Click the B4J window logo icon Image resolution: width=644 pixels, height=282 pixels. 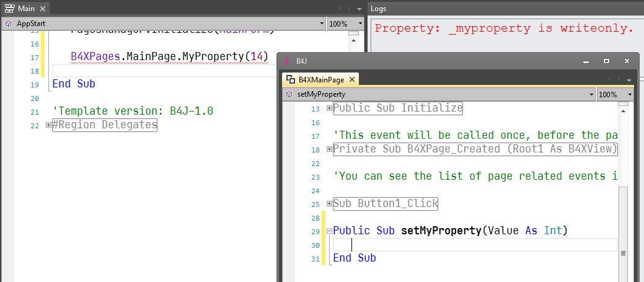[x=287, y=61]
